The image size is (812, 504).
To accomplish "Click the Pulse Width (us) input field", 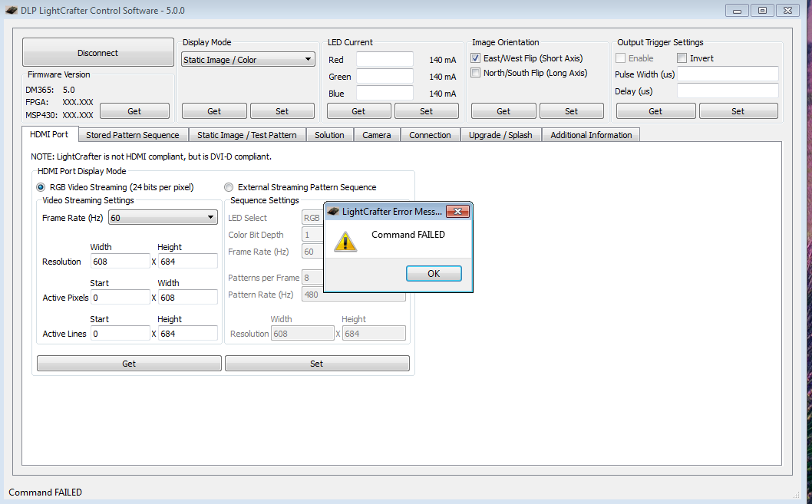I will (728, 74).
